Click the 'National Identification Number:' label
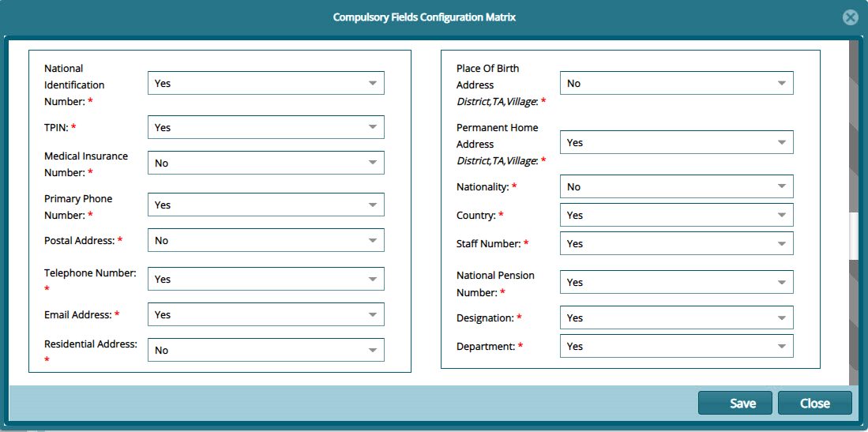 [x=74, y=85]
